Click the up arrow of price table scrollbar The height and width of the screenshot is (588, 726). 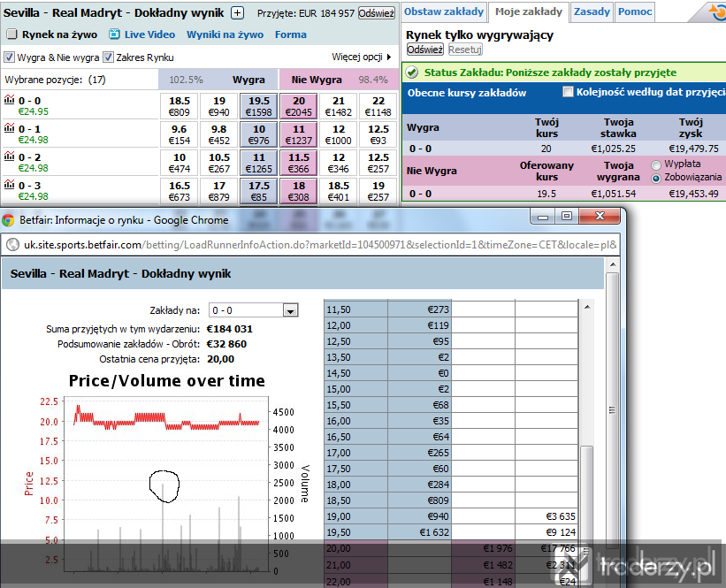(x=587, y=307)
